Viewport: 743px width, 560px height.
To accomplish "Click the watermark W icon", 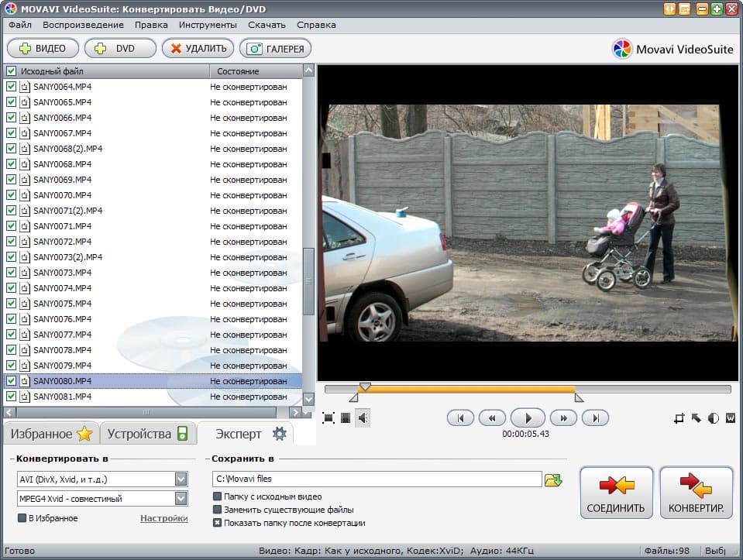I will click(731, 417).
